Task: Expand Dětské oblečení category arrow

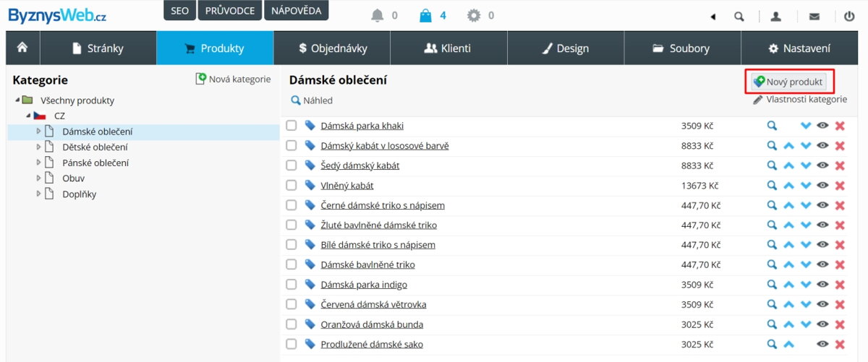Action: click(39, 147)
